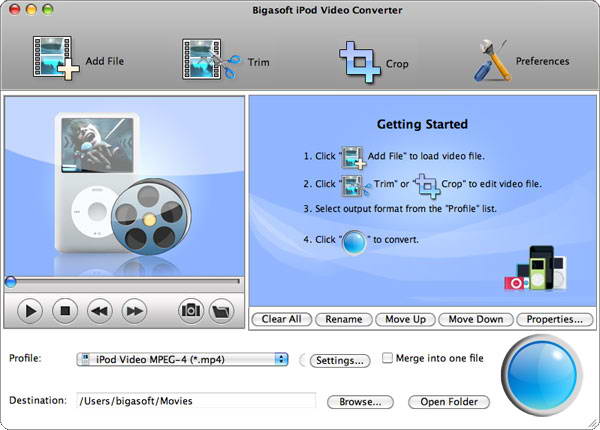The height and width of the screenshot is (430, 600).
Task: Click Browse... to choose destination
Action: pyautogui.click(x=360, y=402)
